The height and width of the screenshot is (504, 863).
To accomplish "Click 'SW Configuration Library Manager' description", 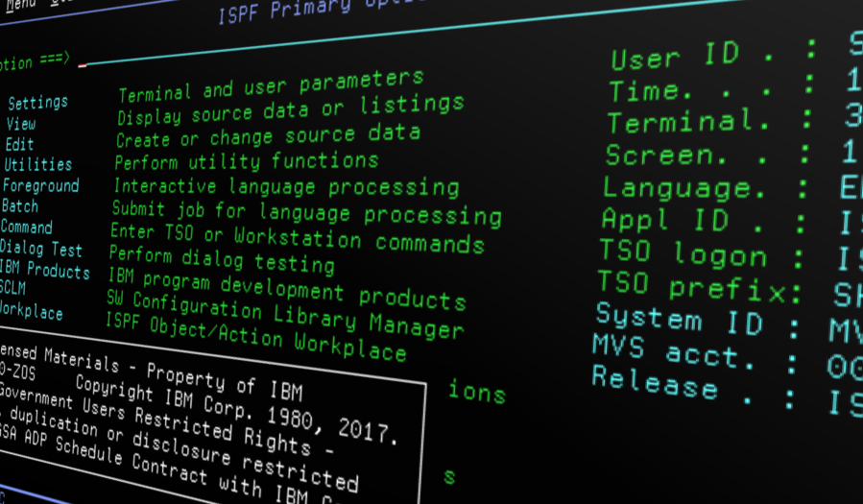I will [x=284, y=315].
